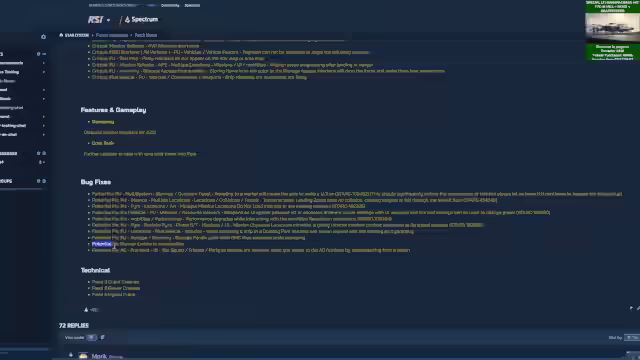Click the highlighted word Potential in the bug list
Screen dimensions: 640x360
pos(102,244)
